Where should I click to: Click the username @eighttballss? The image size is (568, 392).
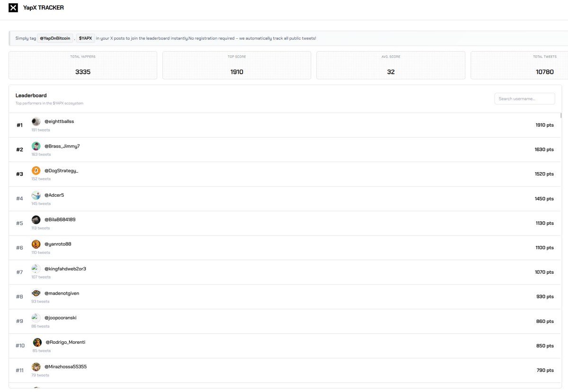click(59, 122)
